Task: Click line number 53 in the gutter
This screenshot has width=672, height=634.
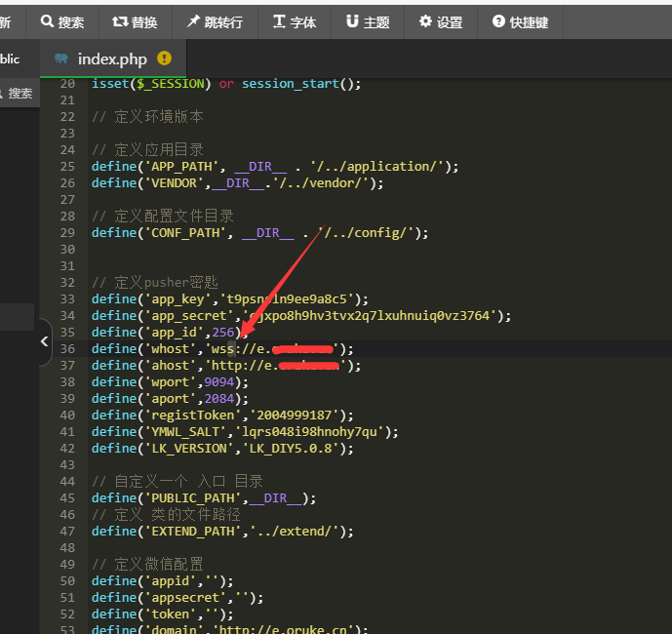Action: tap(67, 630)
